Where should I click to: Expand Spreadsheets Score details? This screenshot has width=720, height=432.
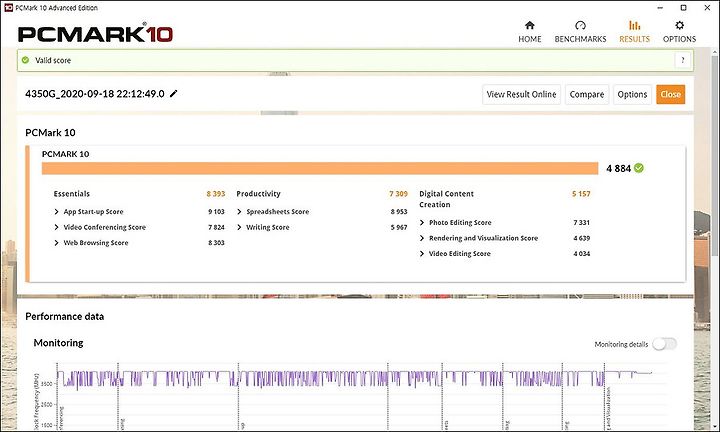tap(239, 212)
